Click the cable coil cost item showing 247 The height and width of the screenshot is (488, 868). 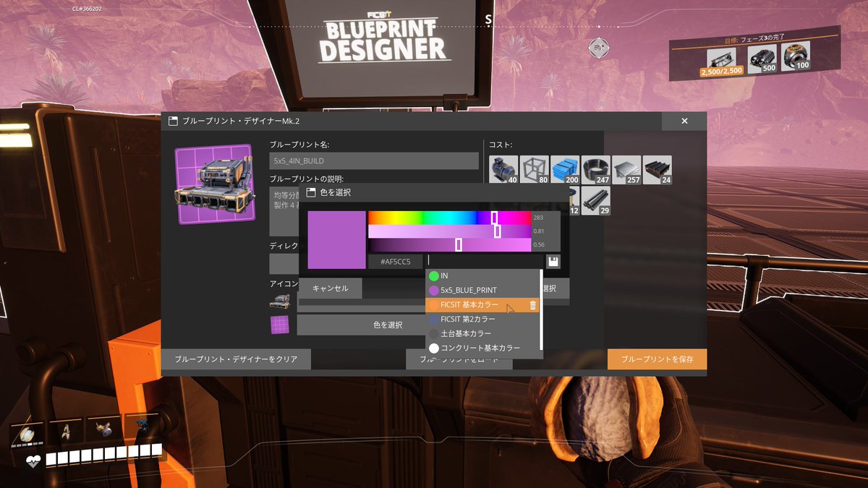(596, 170)
